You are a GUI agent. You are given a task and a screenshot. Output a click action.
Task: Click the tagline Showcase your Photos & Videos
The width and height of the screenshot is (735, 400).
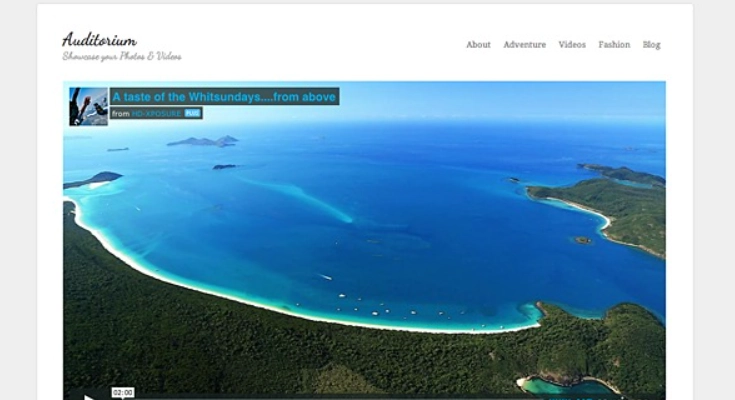coord(122,56)
